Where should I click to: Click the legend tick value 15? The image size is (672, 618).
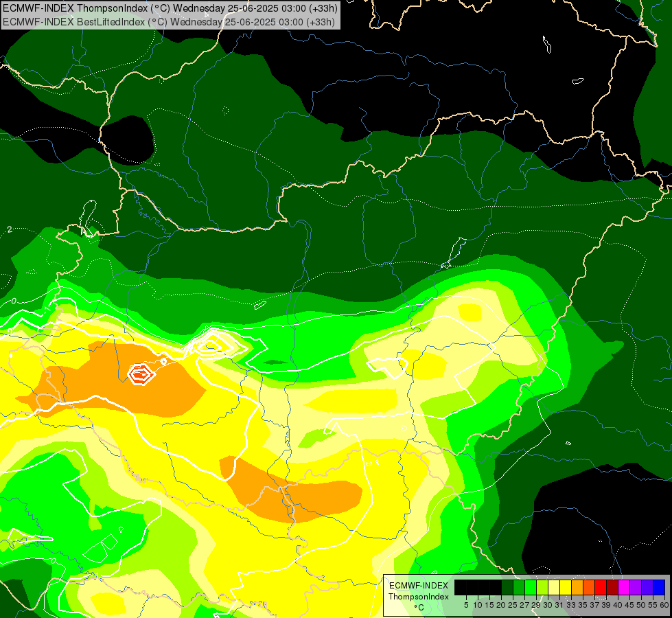tap(489, 605)
